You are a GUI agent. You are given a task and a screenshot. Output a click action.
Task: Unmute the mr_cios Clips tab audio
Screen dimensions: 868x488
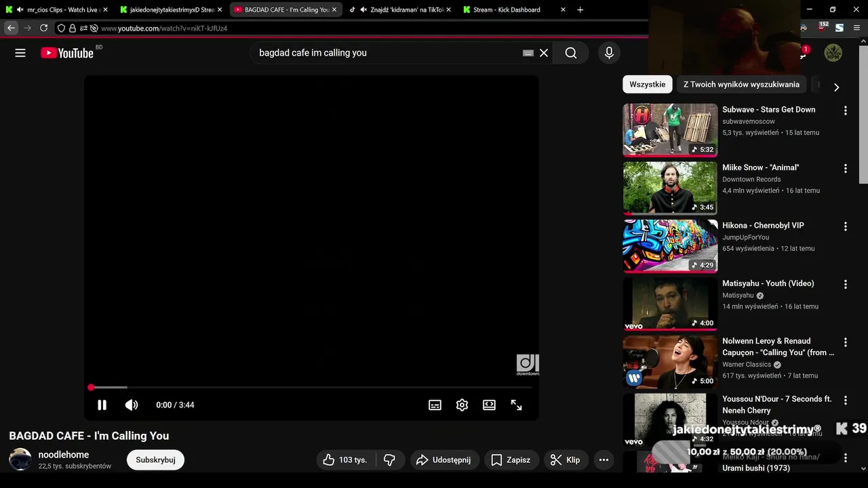(x=20, y=9)
